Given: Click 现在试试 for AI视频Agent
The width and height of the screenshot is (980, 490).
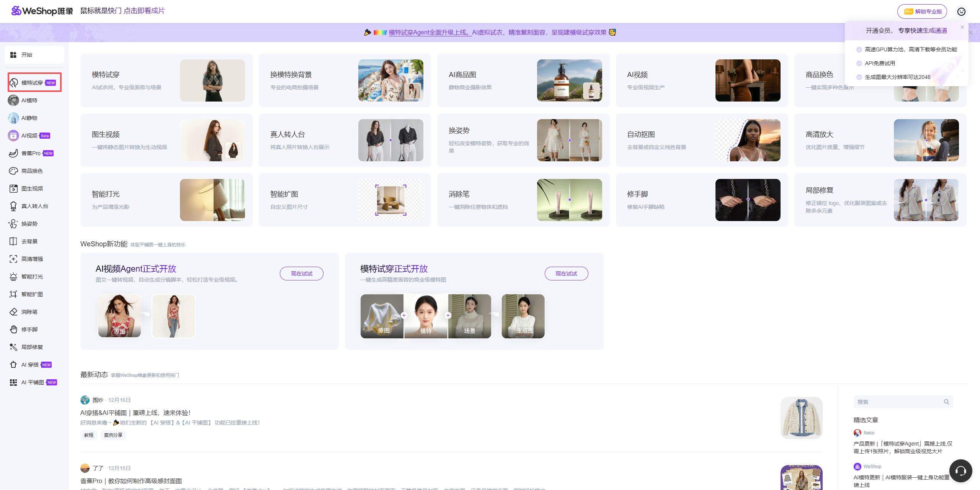Looking at the screenshot, I should point(301,273).
